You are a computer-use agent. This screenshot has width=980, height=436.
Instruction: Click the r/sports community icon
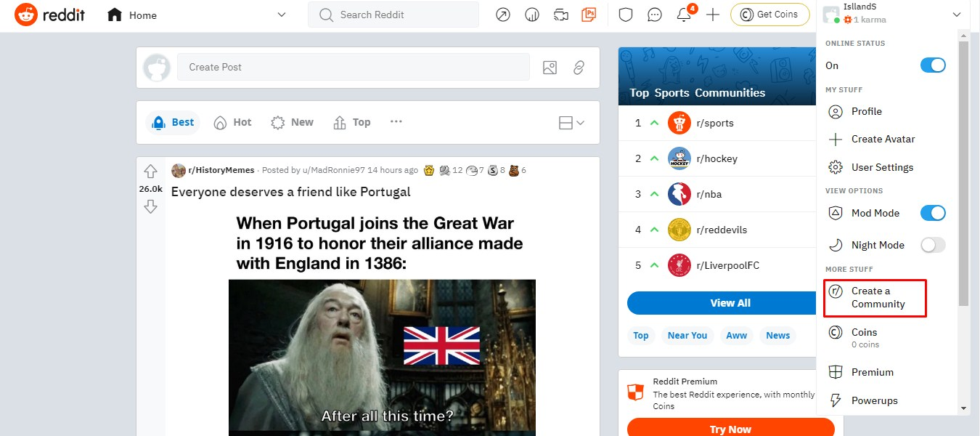(679, 123)
